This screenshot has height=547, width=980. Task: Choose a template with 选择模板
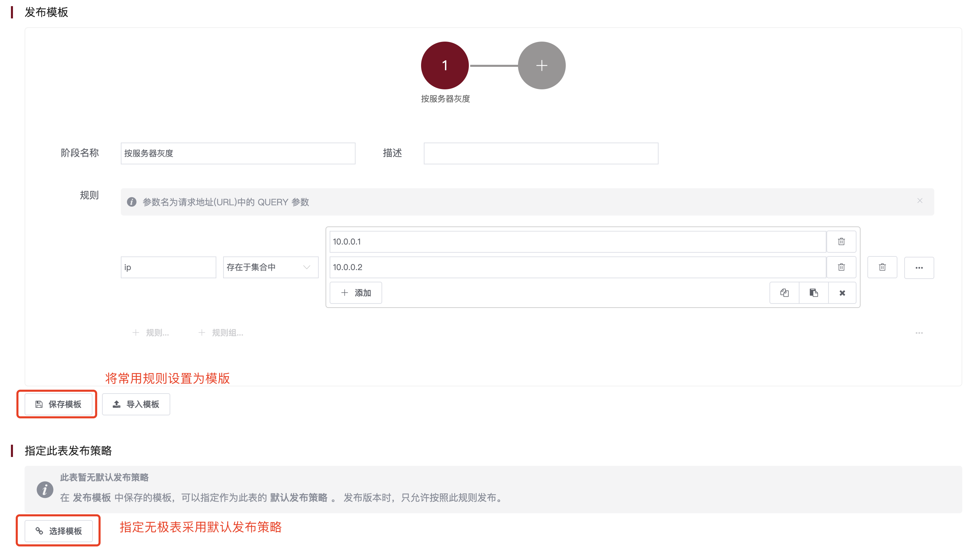point(59,531)
